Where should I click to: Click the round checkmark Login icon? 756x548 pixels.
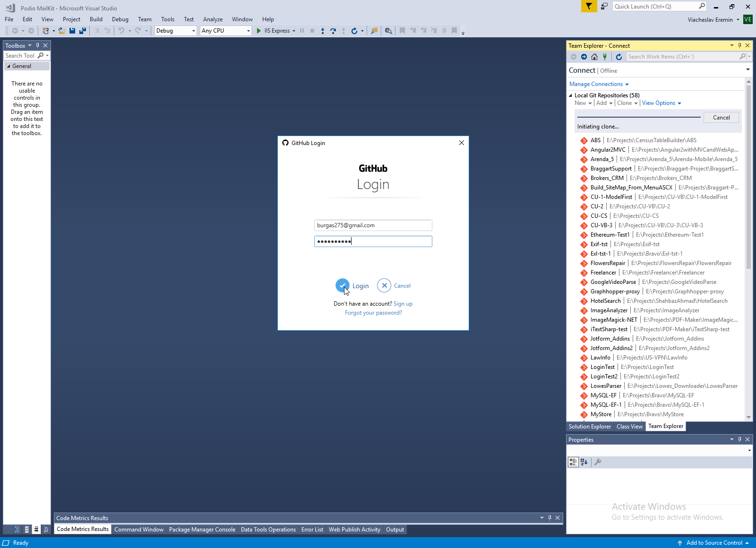tap(343, 285)
